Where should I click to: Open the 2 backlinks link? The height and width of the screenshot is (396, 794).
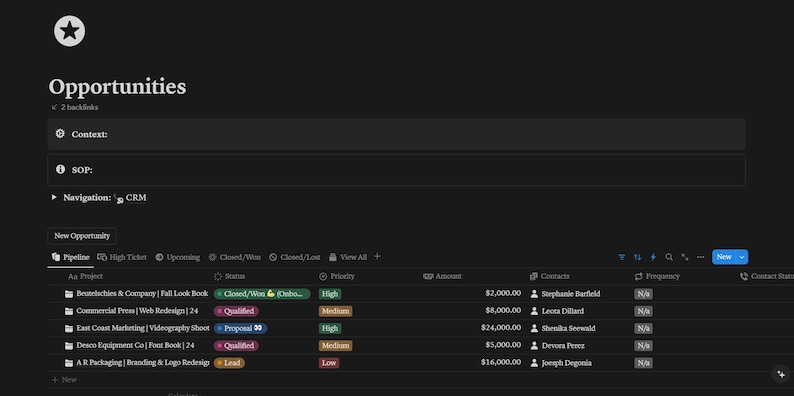tap(75, 107)
